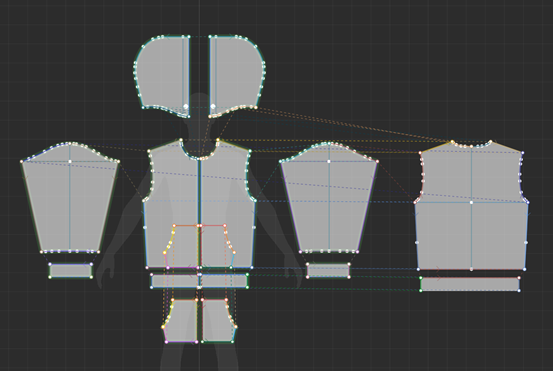
Task: Click the left sleeve's internal center point
Action: pos(70,162)
